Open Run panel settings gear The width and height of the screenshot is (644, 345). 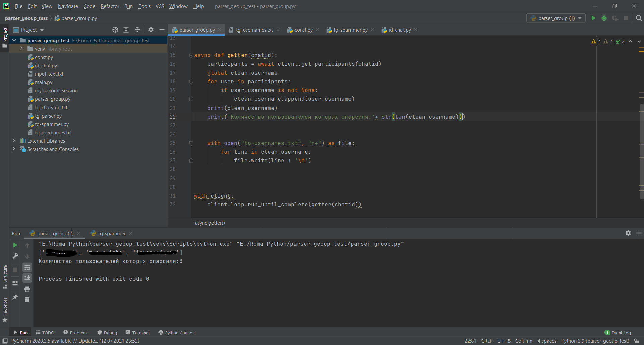click(x=628, y=233)
